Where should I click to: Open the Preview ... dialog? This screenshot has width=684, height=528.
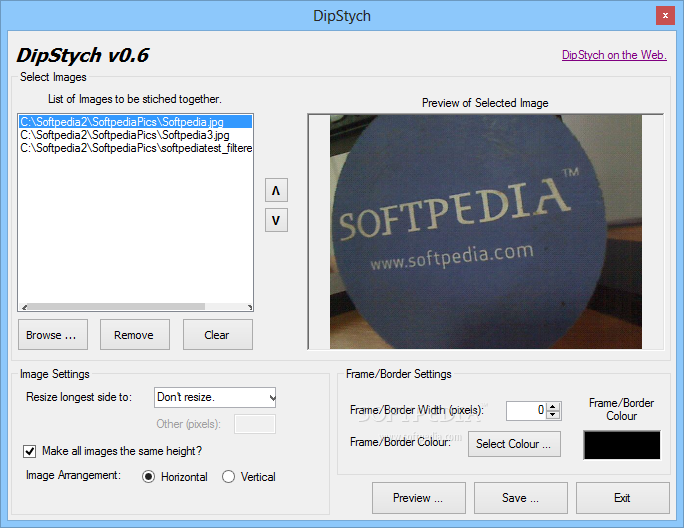(x=419, y=498)
